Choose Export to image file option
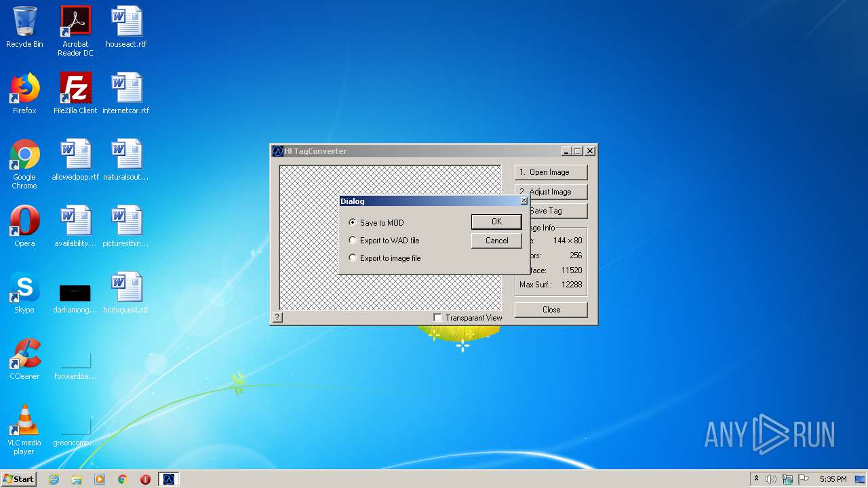The height and width of the screenshot is (488, 868). (384, 258)
